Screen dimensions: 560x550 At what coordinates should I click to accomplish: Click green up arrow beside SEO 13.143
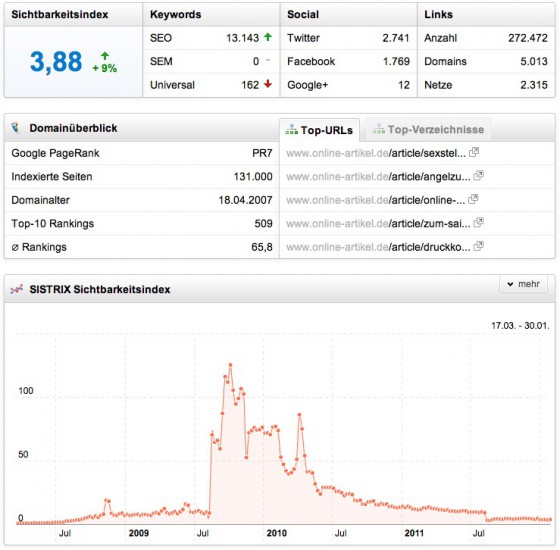[x=268, y=37]
